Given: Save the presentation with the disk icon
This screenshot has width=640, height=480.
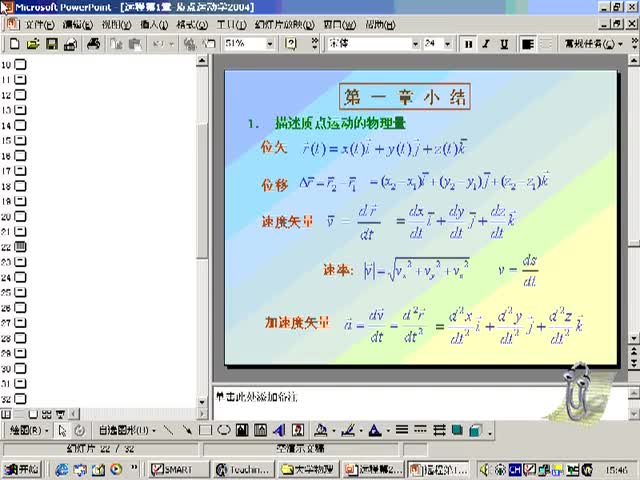Looking at the screenshot, I should click(51, 44).
